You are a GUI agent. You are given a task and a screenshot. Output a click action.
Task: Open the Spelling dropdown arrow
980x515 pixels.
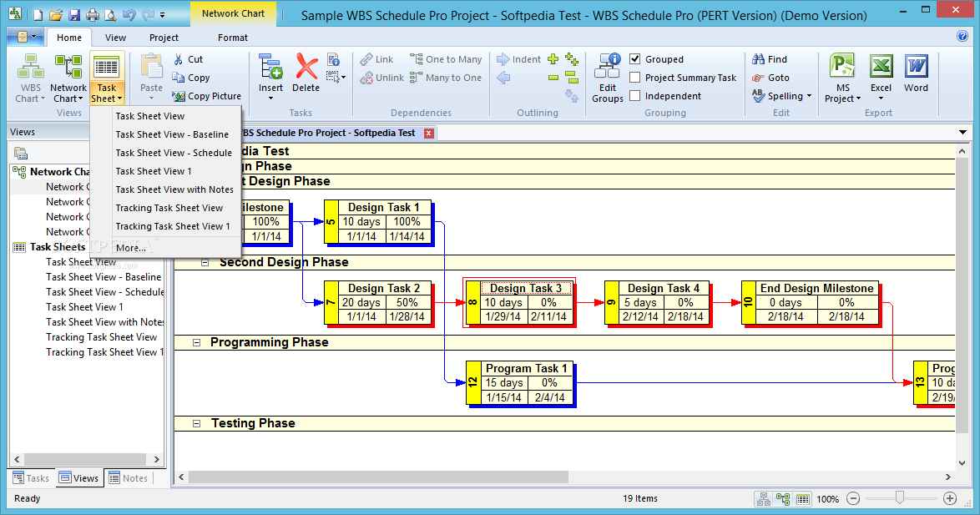pyautogui.click(x=810, y=96)
